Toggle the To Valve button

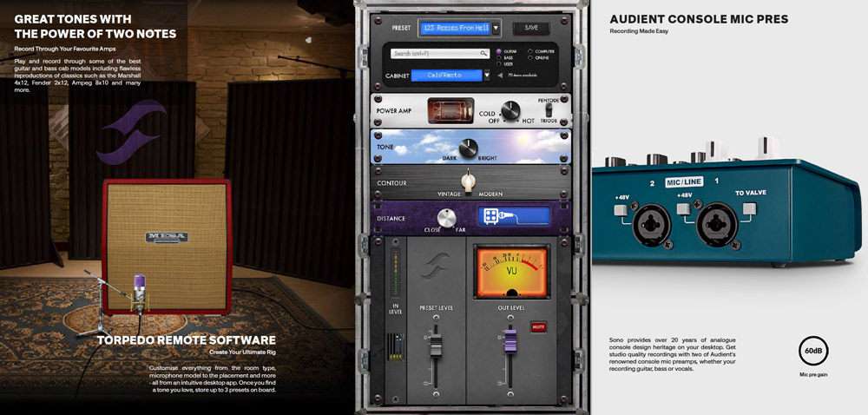click(x=750, y=208)
